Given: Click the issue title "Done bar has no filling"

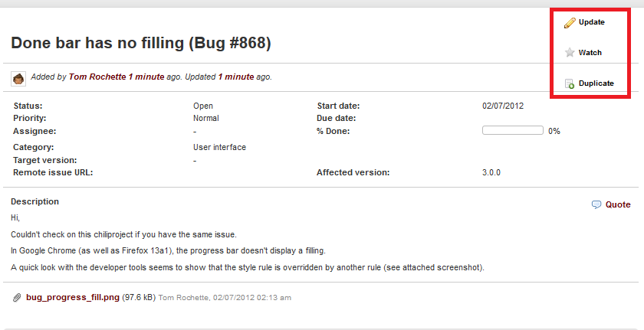Looking at the screenshot, I should tap(97, 43).
